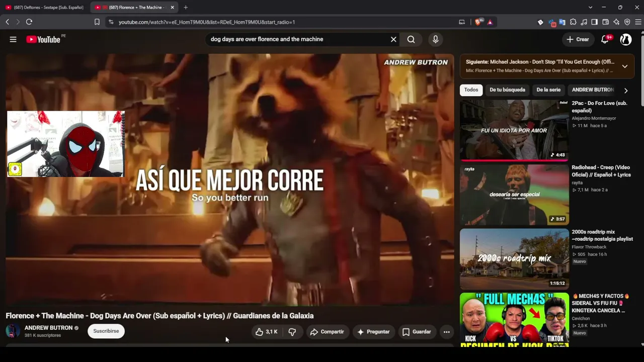Click the Preguntar AI button
644x362 pixels.
(x=373, y=332)
